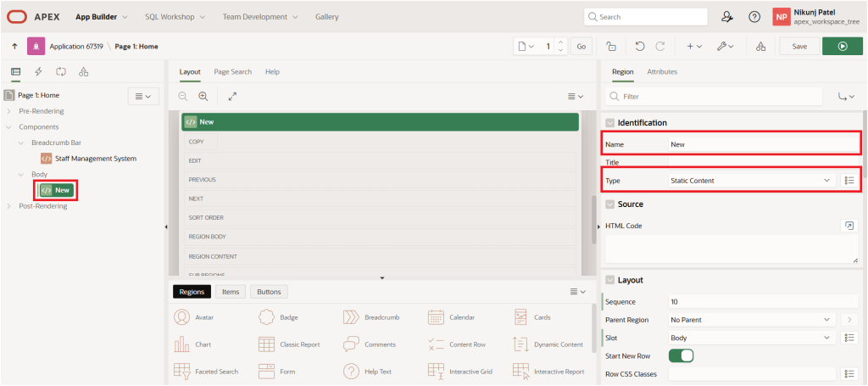Click the page lock icon
The height and width of the screenshot is (386, 868).
(x=610, y=46)
